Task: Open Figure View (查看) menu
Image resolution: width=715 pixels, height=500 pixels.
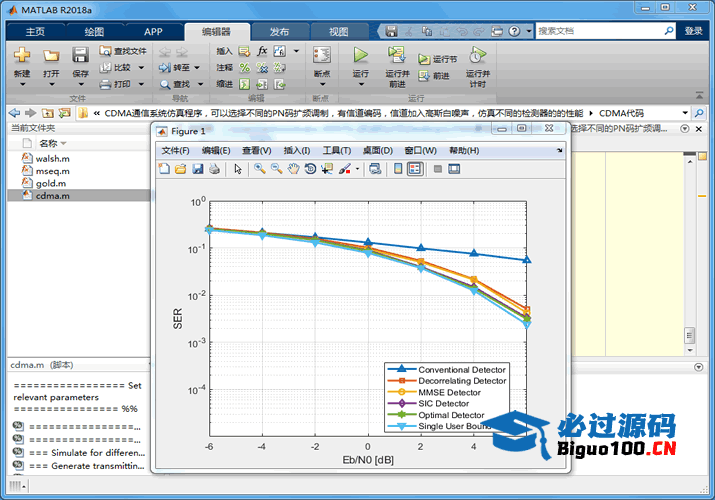Action: 257,150
